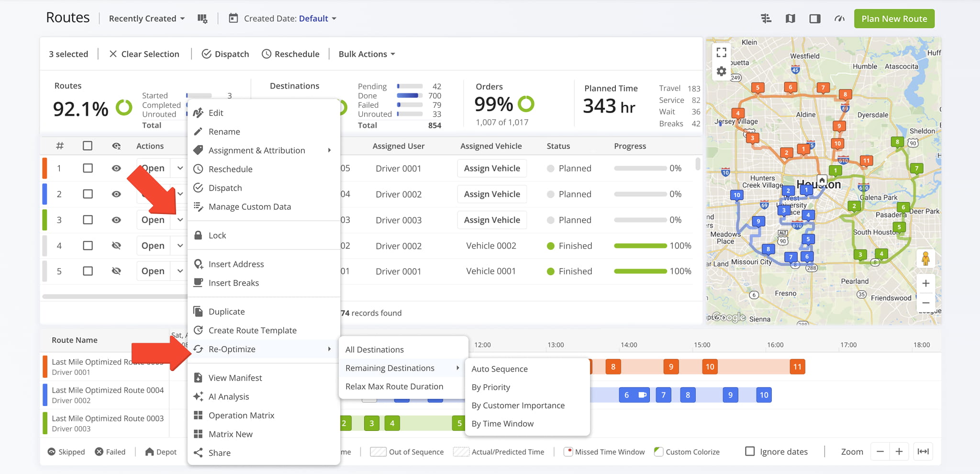Open the column settings icon beside Recently Created
This screenshot has width=980, height=474.
(x=202, y=19)
